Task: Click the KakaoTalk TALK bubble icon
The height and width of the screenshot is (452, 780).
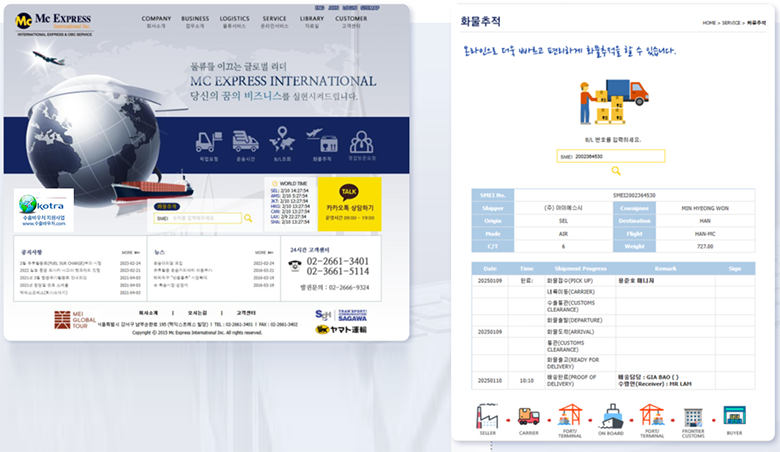Action: pos(349,191)
